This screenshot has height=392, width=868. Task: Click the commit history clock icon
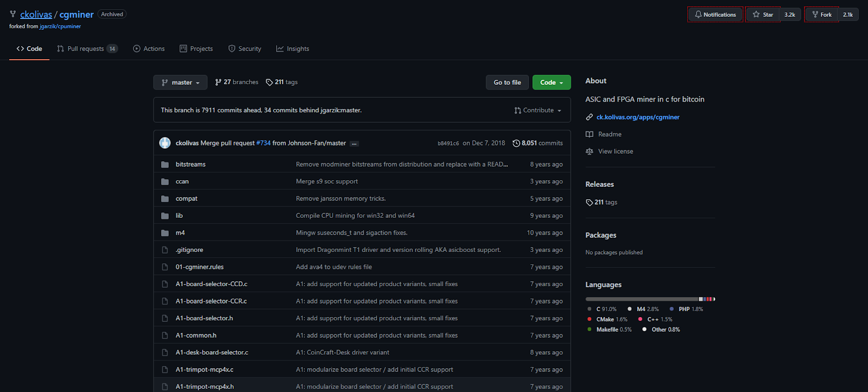tap(516, 143)
